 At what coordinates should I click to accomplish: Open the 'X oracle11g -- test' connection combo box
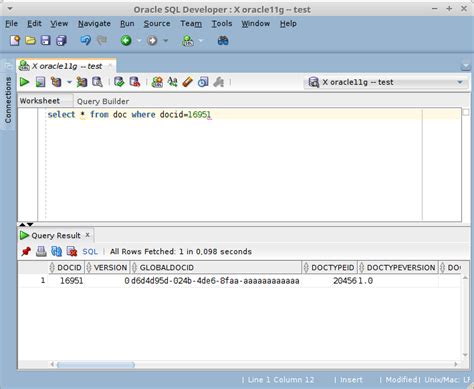(386, 82)
